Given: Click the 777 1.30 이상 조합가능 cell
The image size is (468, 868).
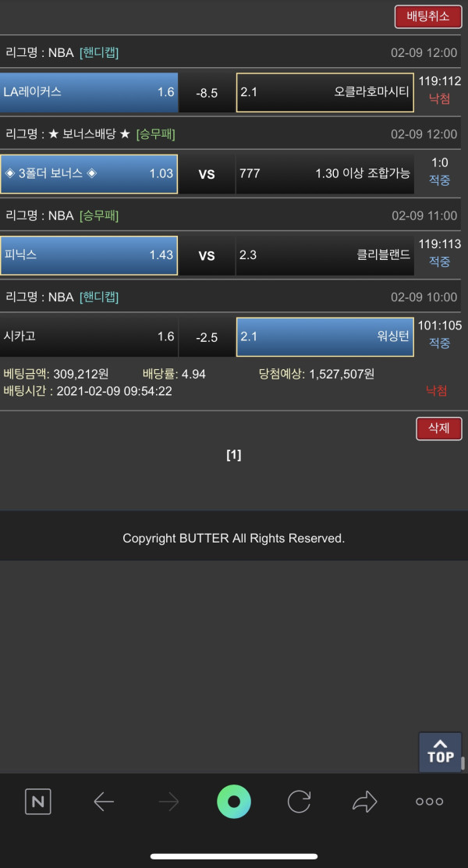Looking at the screenshot, I should point(324,174).
